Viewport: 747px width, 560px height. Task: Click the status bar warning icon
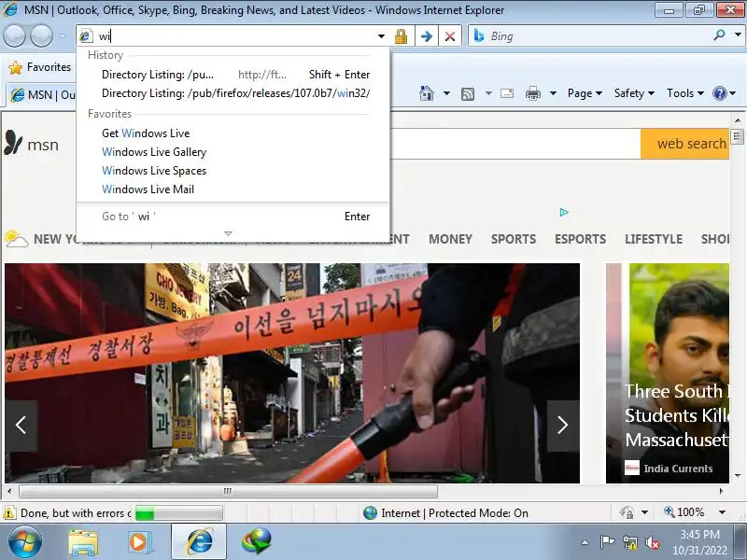[x=9, y=512]
